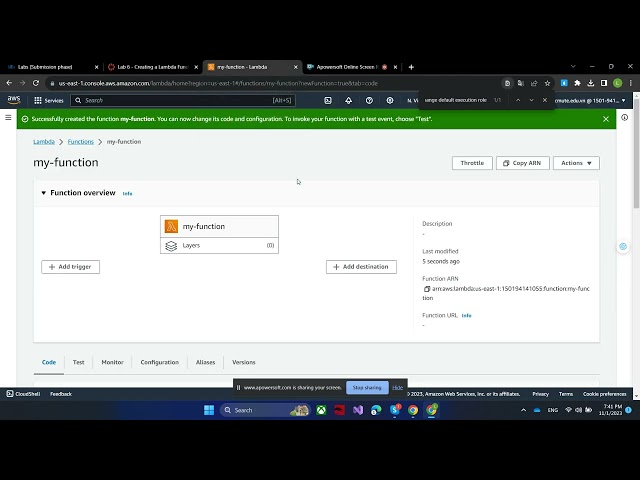Click the Windows taskbar Search box
The height and width of the screenshot is (480, 640).
pyautogui.click(x=265, y=410)
